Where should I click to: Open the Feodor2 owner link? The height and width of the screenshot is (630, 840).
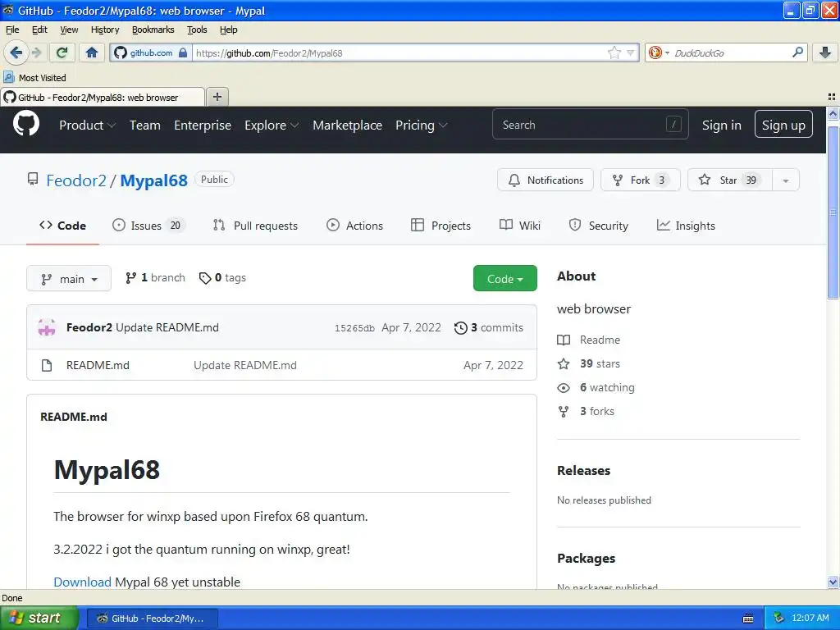[x=76, y=180]
